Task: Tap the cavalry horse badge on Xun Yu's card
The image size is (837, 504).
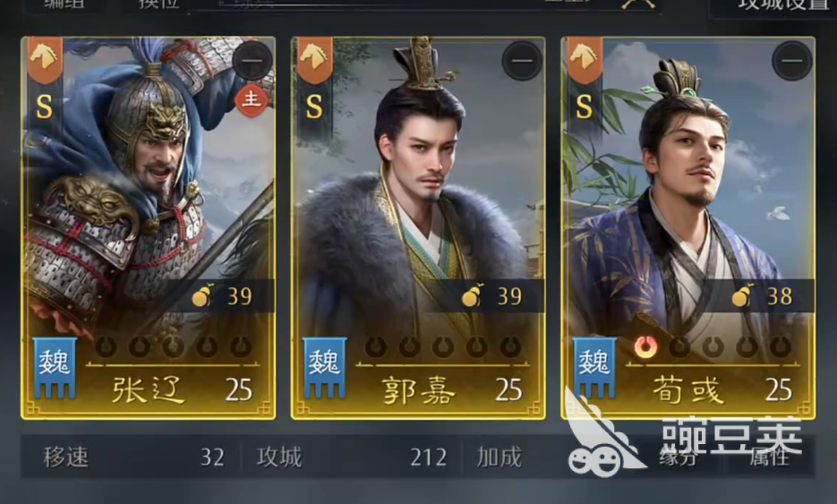Action: (585, 60)
